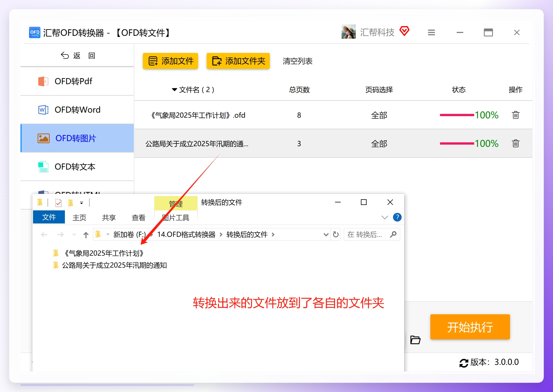
Task: Delete 公路局 row with trash icon
Action: [x=516, y=143]
